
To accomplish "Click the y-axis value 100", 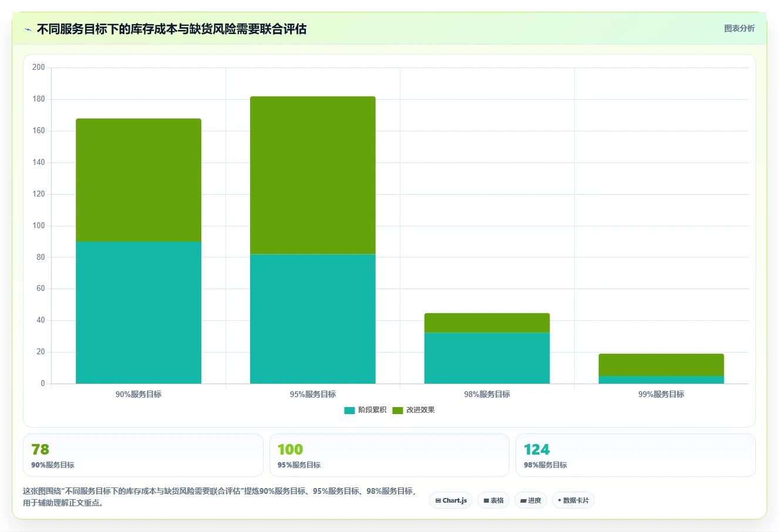I will [39, 226].
